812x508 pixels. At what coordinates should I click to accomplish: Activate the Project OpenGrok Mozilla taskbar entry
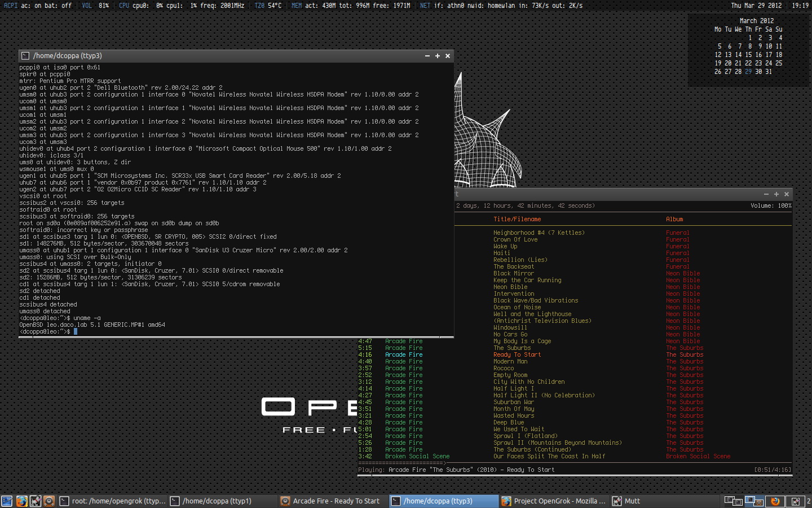(554, 501)
